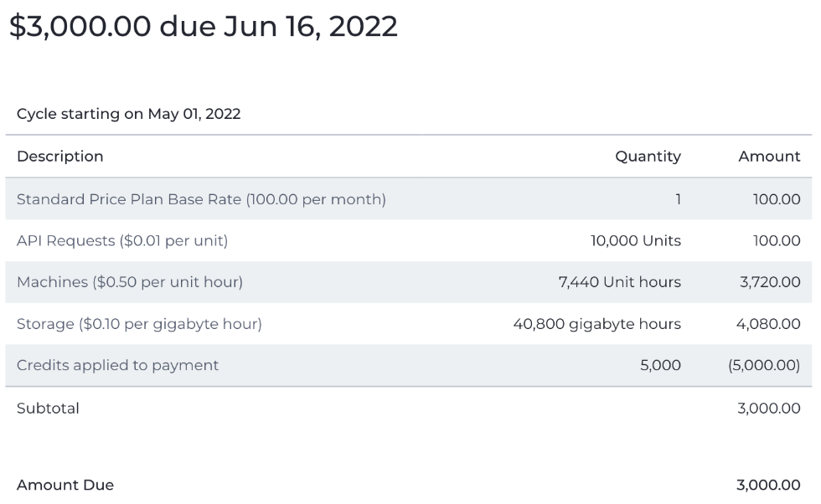Viewport: 821px width, 504px height.
Task: Click the Description column header
Action: (60, 157)
